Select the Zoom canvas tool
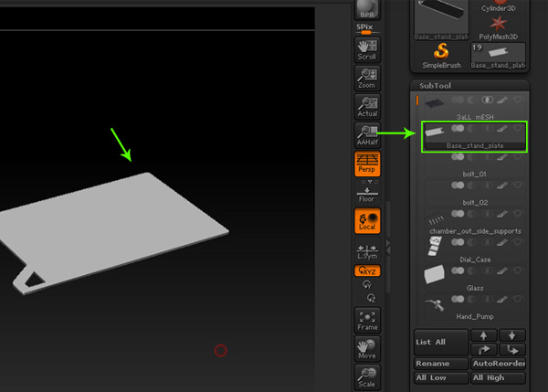548x392 pixels. pos(367,78)
